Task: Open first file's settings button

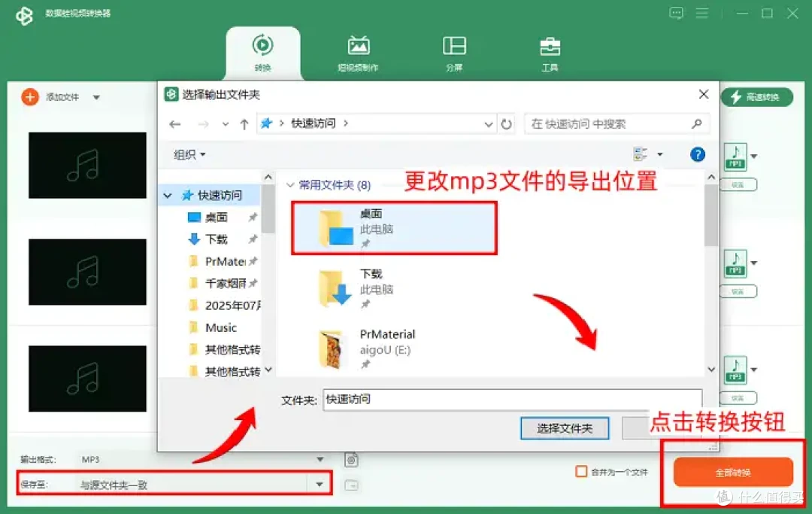Action: [739, 185]
